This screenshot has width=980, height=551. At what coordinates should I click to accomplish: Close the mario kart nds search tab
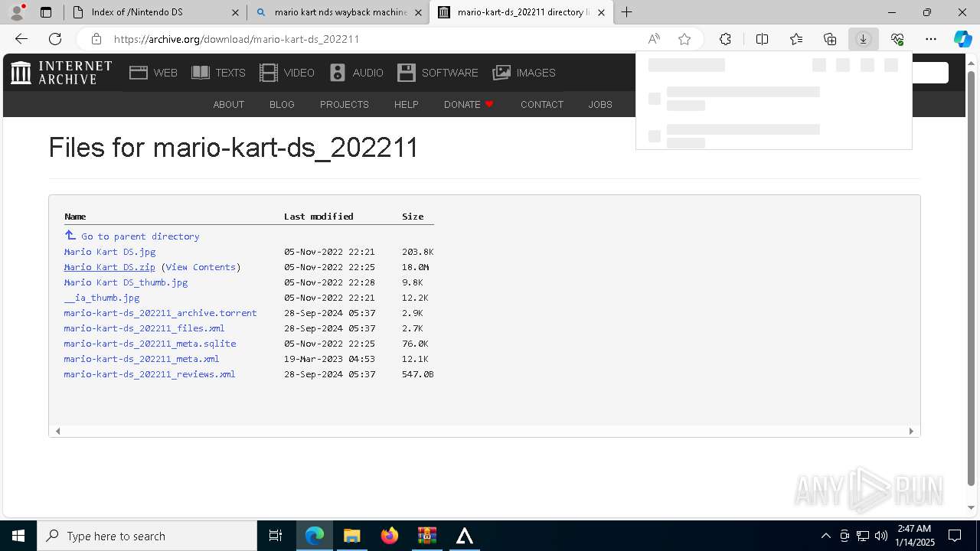pos(418,12)
